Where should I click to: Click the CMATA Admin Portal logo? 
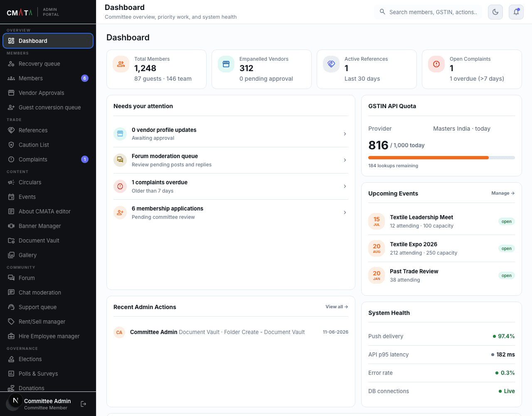click(x=33, y=12)
